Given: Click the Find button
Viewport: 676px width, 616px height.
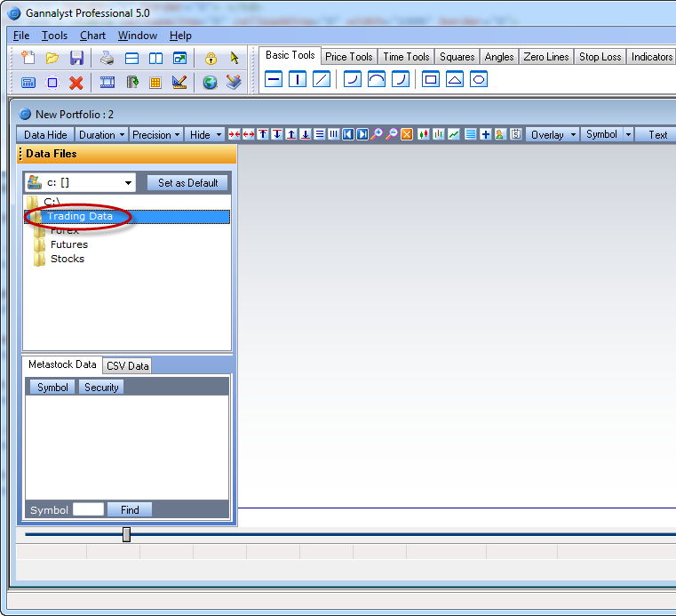Looking at the screenshot, I should pos(130,510).
